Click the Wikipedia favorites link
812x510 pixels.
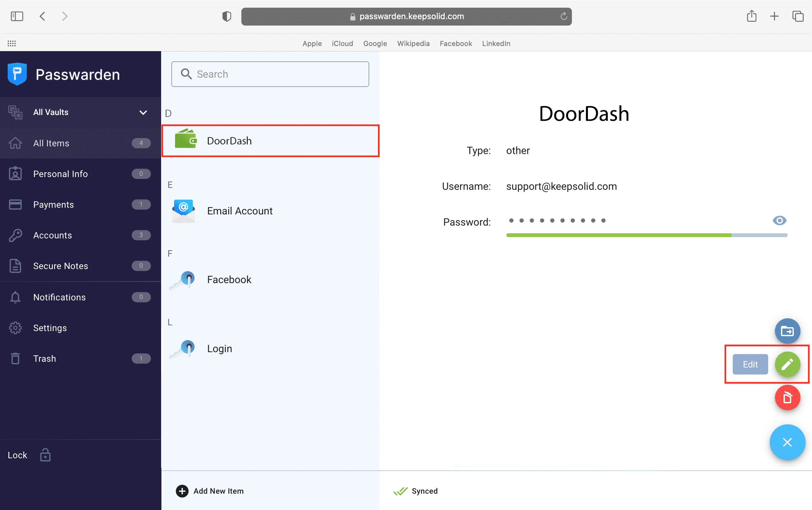(413, 43)
